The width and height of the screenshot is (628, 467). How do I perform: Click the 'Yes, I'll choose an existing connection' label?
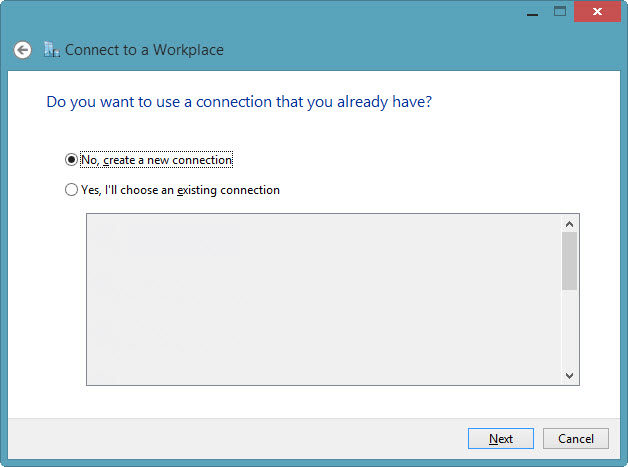(x=180, y=190)
